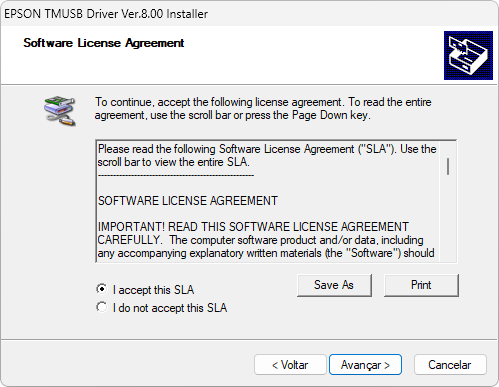The width and height of the screenshot is (499, 387).
Task: Click the scrollbar track below the thumb
Action: tap(448, 218)
